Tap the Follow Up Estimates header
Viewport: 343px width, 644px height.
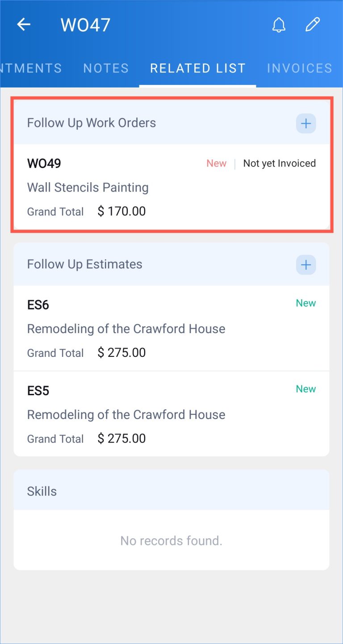85,264
